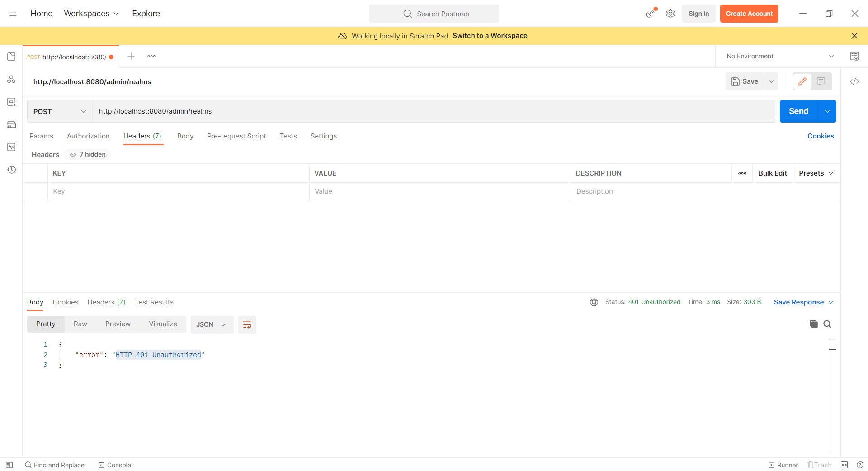The image size is (868, 471).
Task: Open the POST method dropdown
Action: coord(59,111)
